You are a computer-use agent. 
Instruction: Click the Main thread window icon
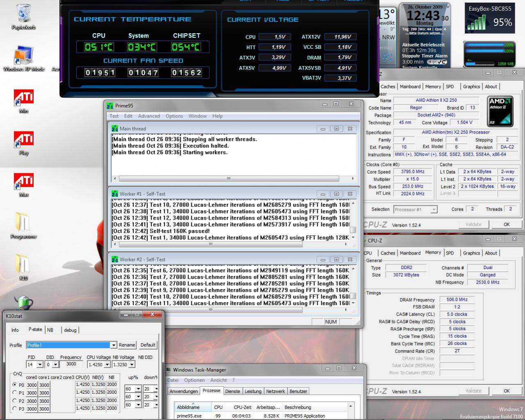115,129
